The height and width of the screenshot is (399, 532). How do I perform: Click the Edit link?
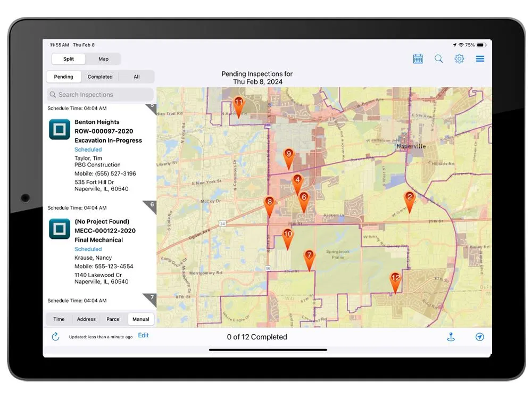[x=143, y=336]
